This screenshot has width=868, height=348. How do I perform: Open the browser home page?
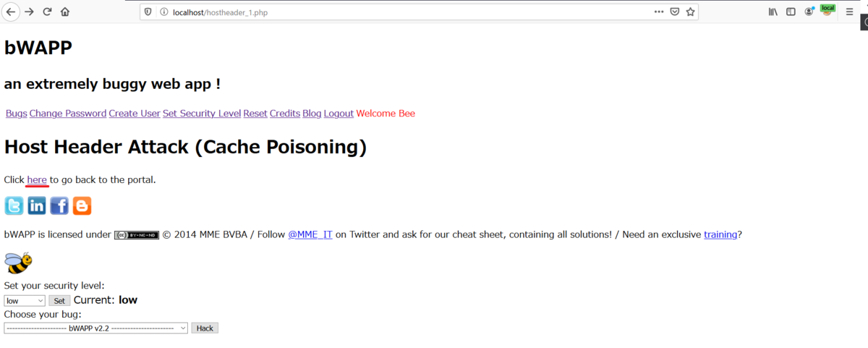coord(65,12)
